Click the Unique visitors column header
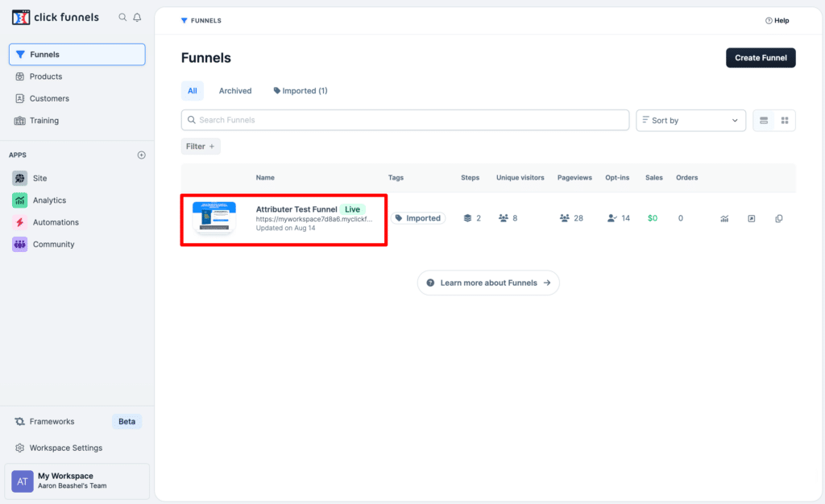Screen dimensions: 825x504 tap(520, 178)
